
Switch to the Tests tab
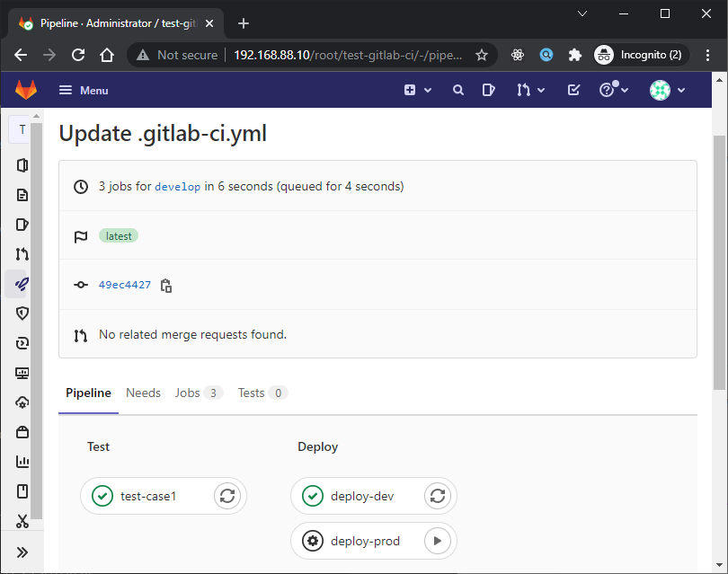[262, 393]
